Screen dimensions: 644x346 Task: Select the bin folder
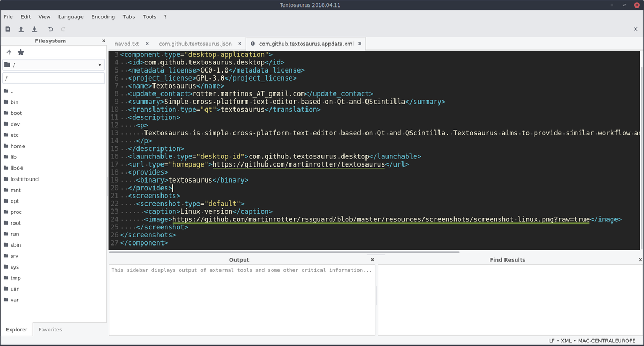[x=53, y=102]
